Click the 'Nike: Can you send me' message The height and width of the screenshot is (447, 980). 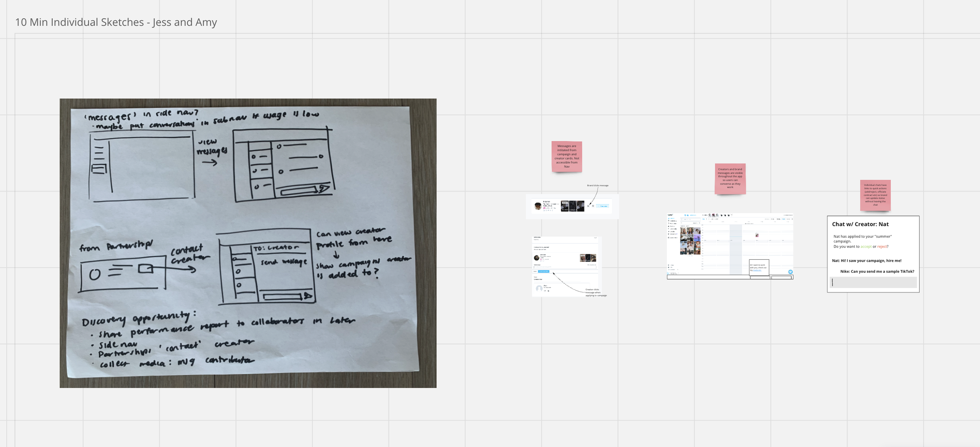click(877, 271)
